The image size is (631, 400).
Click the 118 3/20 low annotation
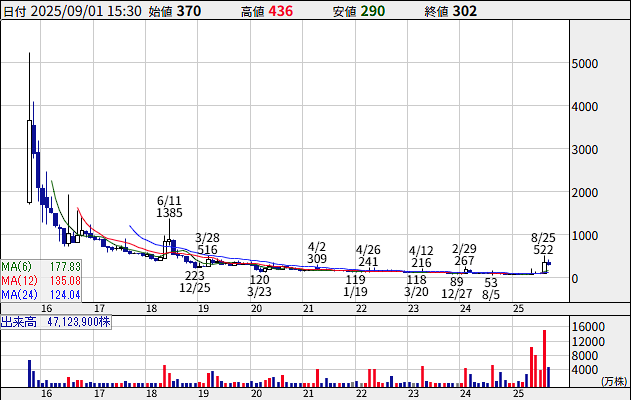point(417,285)
